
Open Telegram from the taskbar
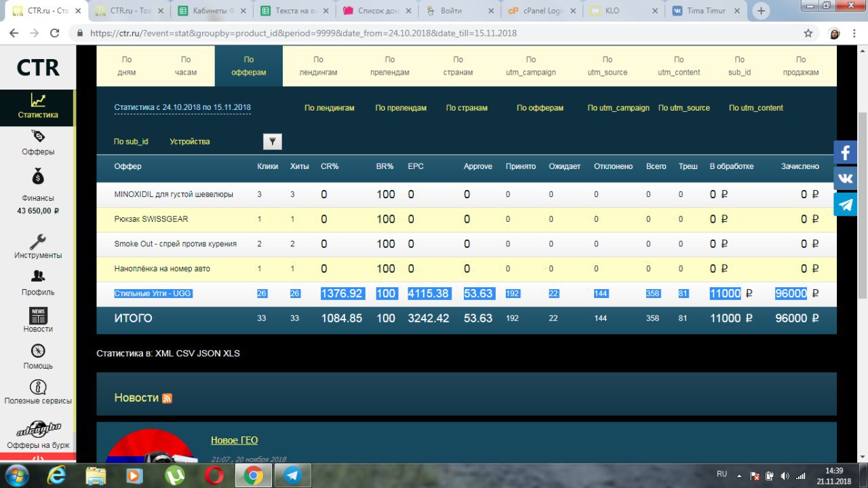(292, 474)
